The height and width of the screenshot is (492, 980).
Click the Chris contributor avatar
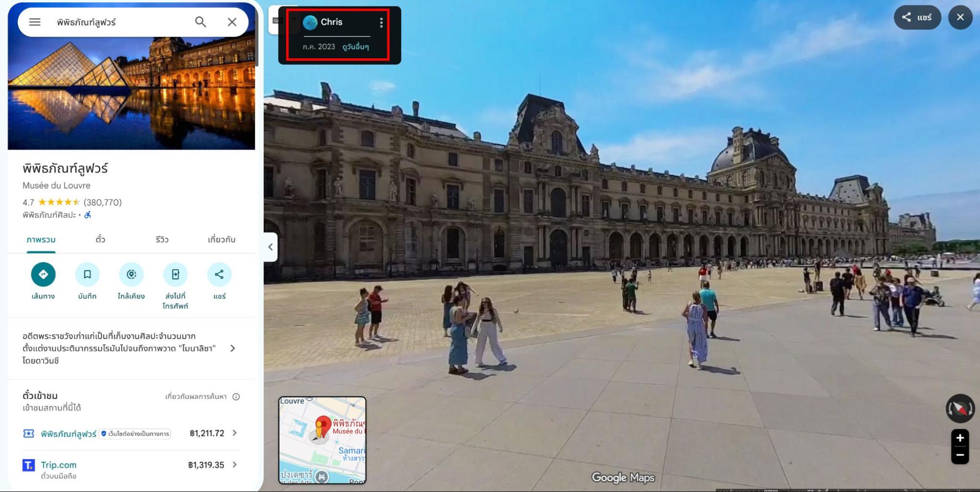(310, 23)
